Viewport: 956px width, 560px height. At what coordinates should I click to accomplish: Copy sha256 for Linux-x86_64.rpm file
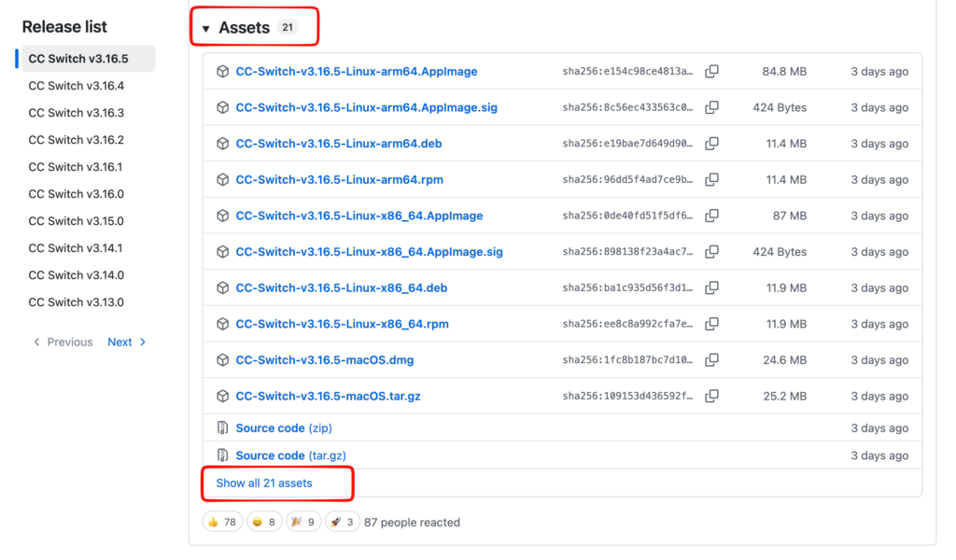click(x=711, y=324)
